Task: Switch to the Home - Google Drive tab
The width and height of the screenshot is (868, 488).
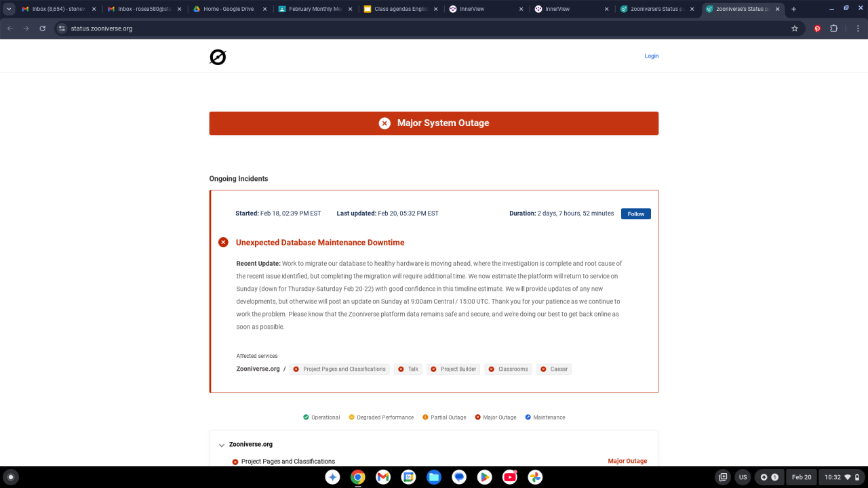Action: click(230, 9)
